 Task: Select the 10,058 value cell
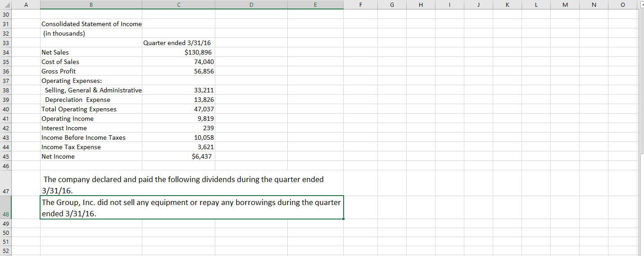point(178,137)
